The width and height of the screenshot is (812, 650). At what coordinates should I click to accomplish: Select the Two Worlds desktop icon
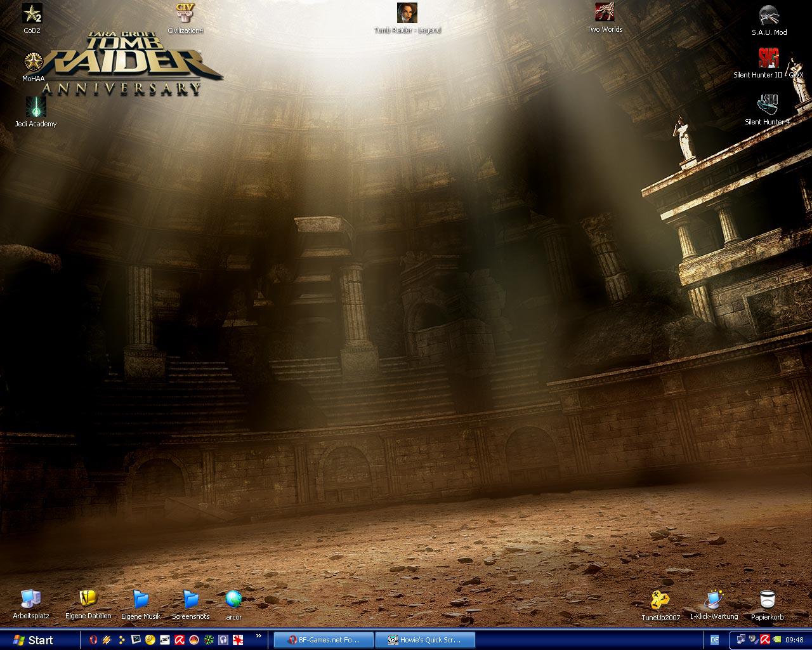[605, 17]
